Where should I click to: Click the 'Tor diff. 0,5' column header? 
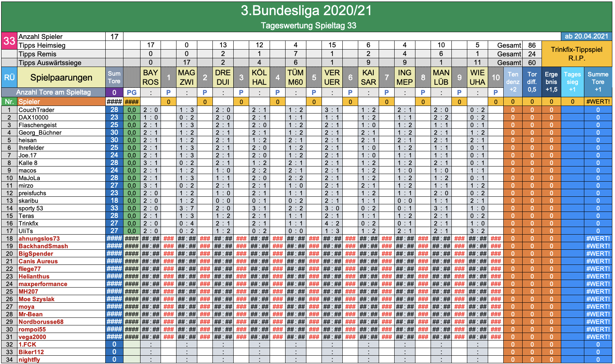(532, 82)
